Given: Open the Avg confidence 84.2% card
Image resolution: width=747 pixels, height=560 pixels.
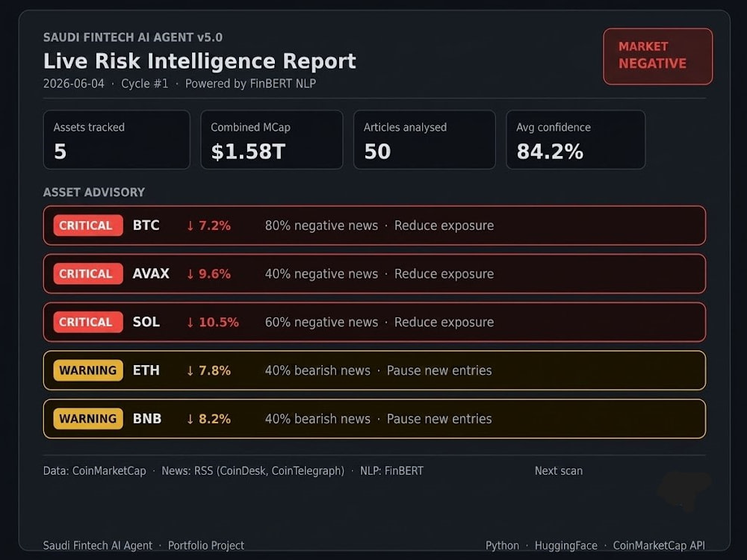Looking at the screenshot, I should [575, 140].
